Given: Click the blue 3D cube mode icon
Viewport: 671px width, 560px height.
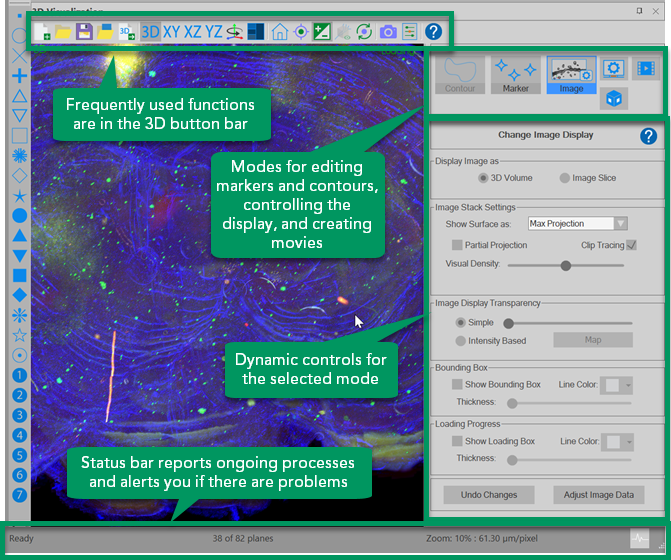Looking at the screenshot, I should pos(615,98).
